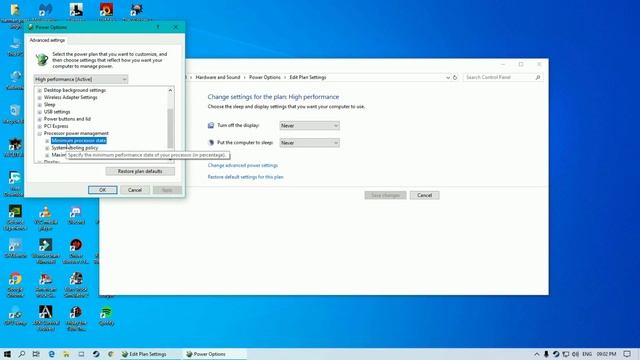Open 'Put the computer to sleep' dropdown

[309, 143]
